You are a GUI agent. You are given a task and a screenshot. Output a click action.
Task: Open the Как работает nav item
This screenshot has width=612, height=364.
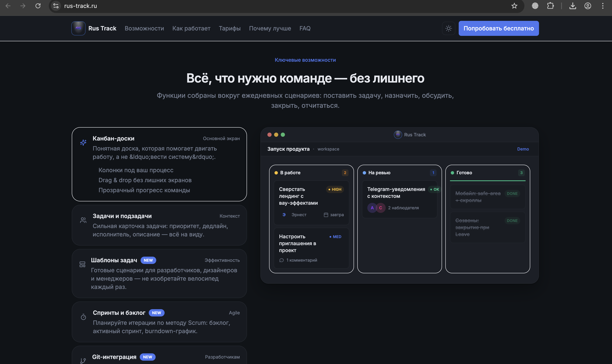pyautogui.click(x=191, y=28)
